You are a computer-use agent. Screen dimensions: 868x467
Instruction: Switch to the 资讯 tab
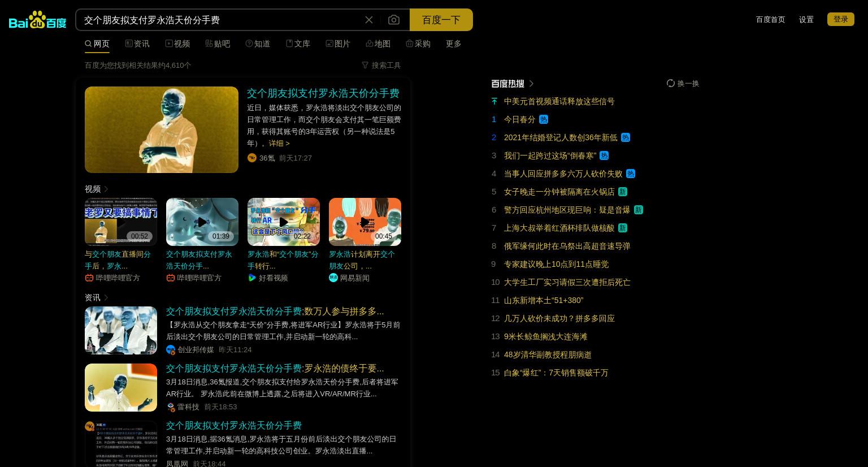137,44
